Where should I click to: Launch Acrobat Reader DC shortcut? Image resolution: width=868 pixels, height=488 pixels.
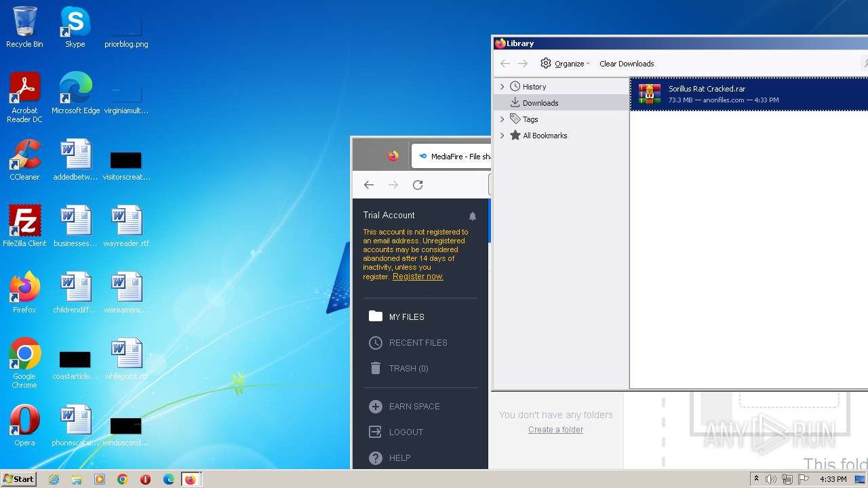(x=24, y=98)
